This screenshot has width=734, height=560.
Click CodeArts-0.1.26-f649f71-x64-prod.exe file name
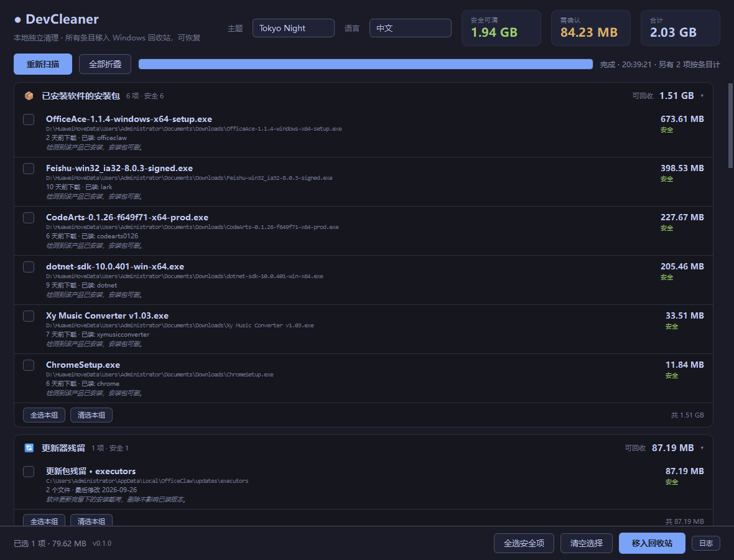pyautogui.click(x=128, y=217)
